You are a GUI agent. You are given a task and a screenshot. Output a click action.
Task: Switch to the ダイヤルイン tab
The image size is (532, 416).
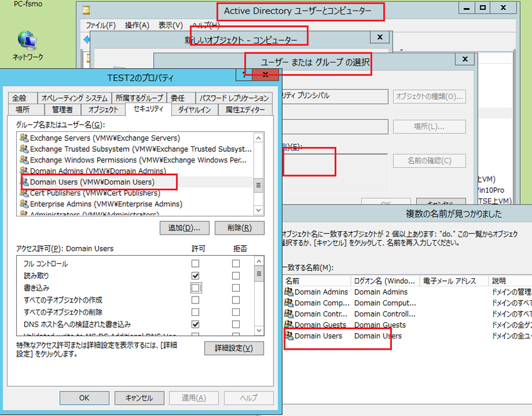[194, 109]
